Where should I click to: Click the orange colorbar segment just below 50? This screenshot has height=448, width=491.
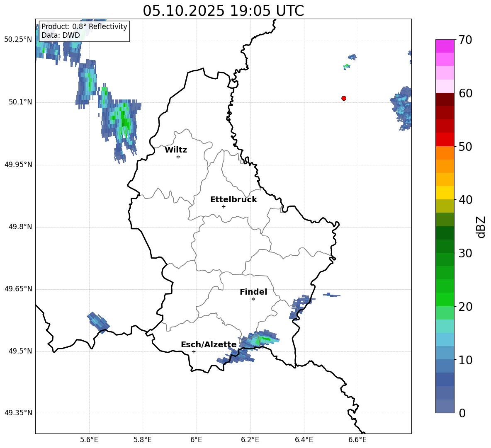pyautogui.click(x=445, y=153)
